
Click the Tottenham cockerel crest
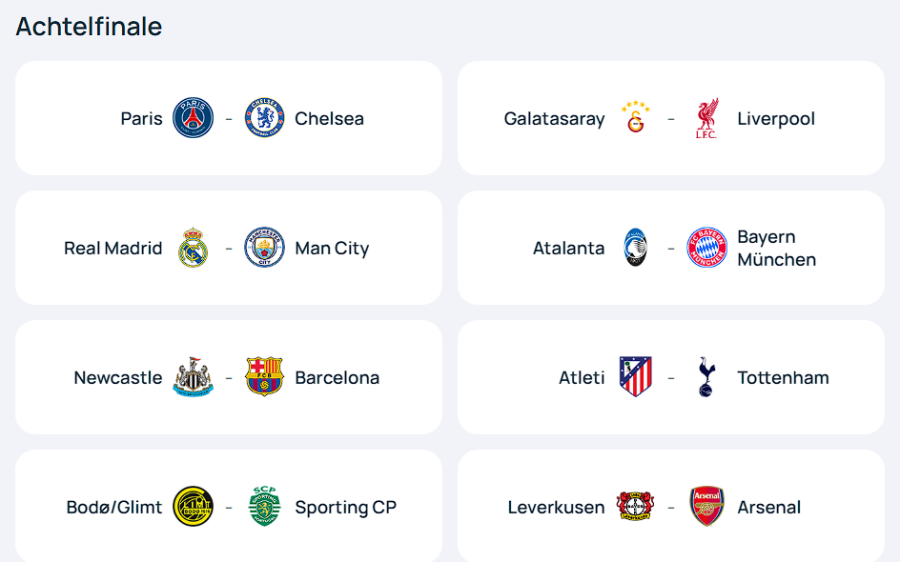[x=707, y=377]
